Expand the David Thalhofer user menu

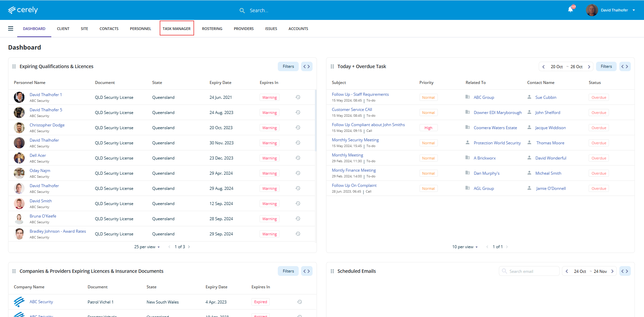pos(634,10)
